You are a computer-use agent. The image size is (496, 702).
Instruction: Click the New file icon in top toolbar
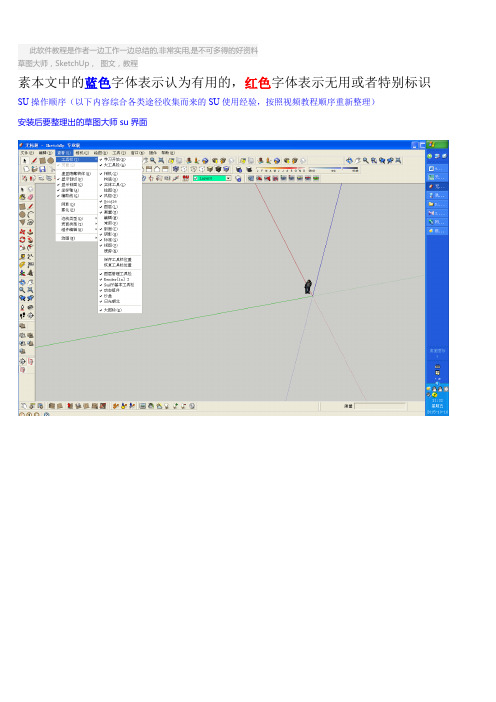pyautogui.click(x=26, y=169)
